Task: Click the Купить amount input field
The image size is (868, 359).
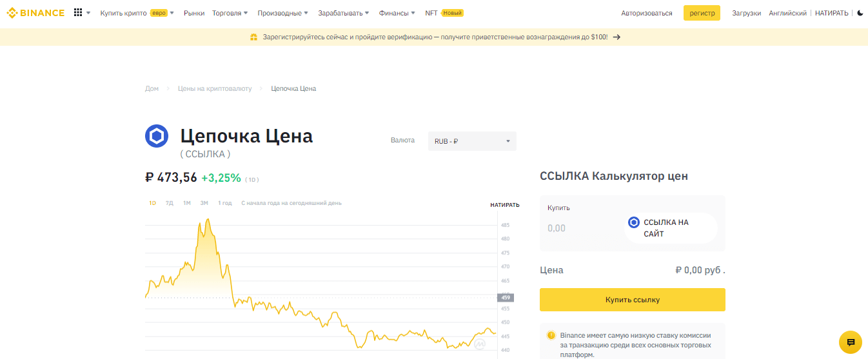Action: coord(580,228)
